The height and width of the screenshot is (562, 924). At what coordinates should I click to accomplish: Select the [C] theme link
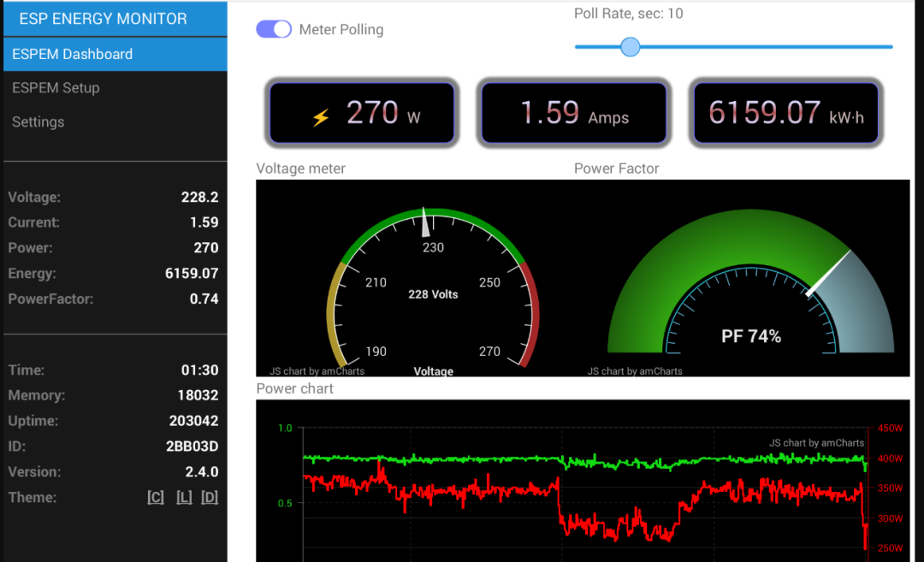tap(156, 497)
